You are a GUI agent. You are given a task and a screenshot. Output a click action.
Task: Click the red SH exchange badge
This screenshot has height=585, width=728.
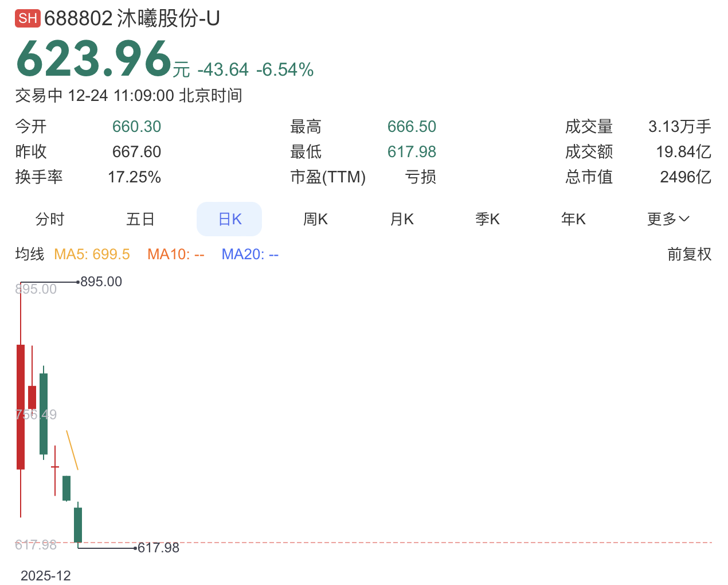point(28,18)
